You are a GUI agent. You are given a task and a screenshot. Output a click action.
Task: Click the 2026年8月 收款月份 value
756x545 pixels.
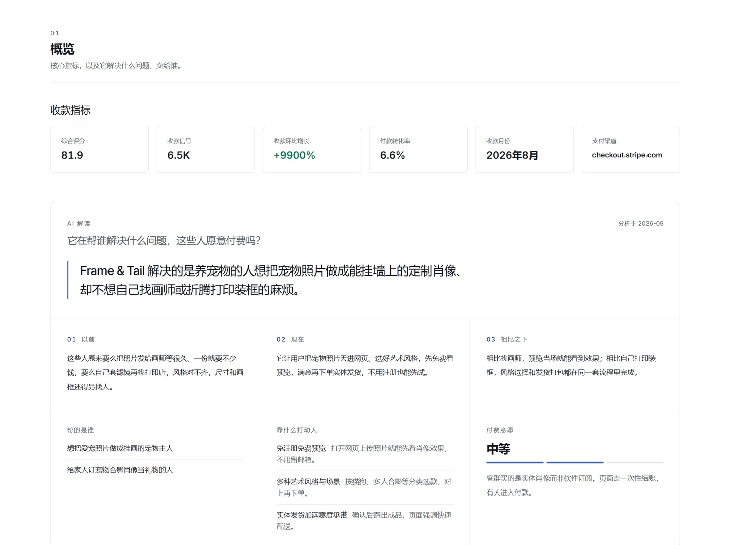(x=512, y=155)
